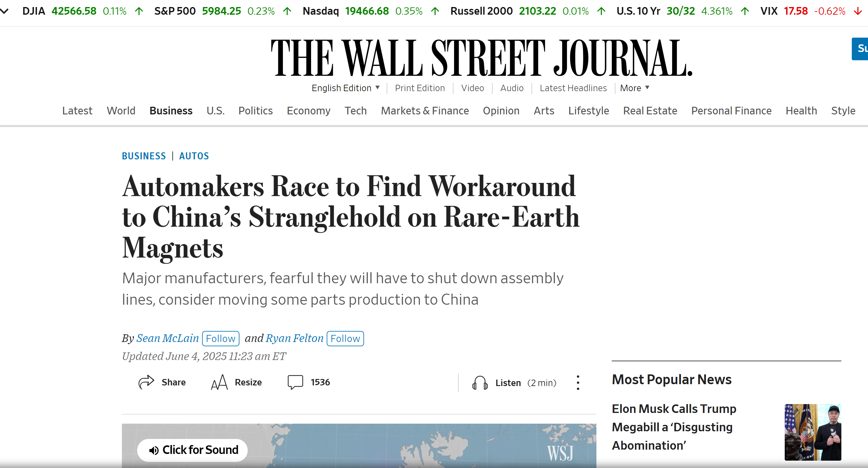Click the Resize text AA icon
This screenshot has height=468, width=868.
coord(219,382)
